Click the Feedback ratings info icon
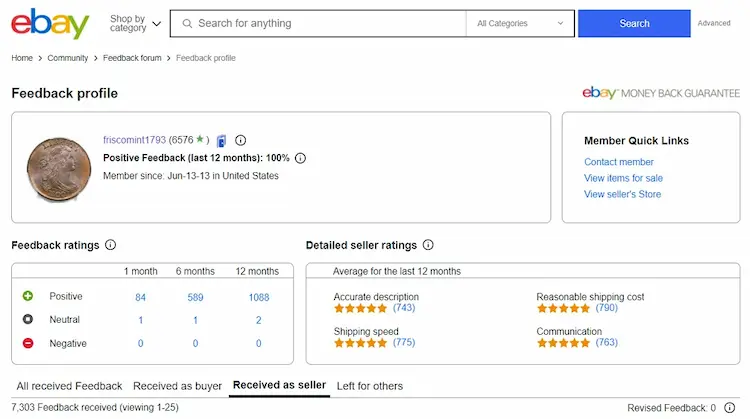Screen dimensions: 750x419 click(111, 245)
